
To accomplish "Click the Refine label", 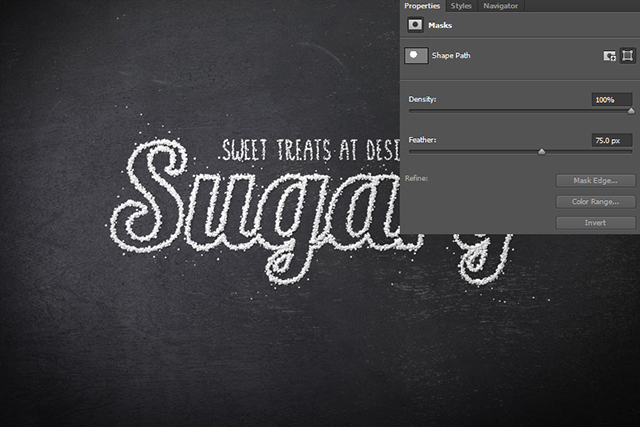I will tap(416, 178).
